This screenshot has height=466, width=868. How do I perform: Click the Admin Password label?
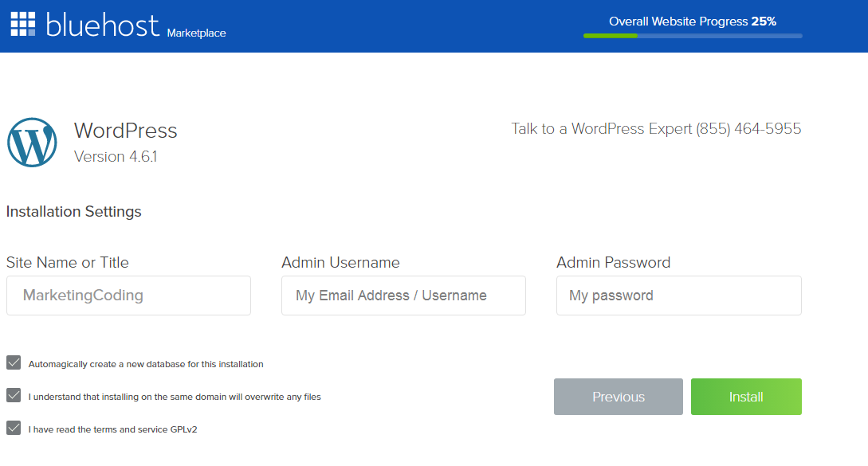[x=614, y=262]
